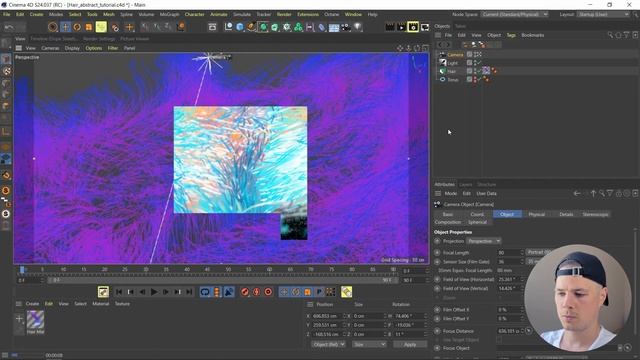Open the Spline Pen tool icon
The height and width of the screenshot is (360, 640).
coord(251,27)
